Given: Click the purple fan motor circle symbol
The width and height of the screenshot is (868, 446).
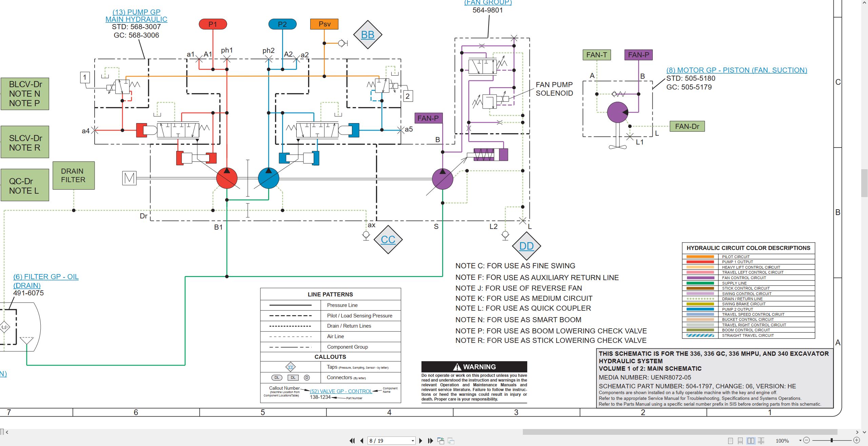Looking at the screenshot, I should click(617, 112).
